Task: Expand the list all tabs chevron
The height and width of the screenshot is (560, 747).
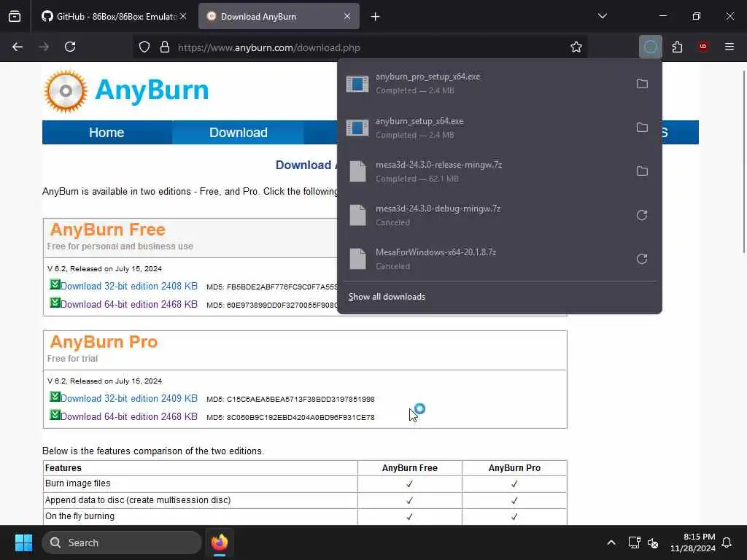Action: 603,16
